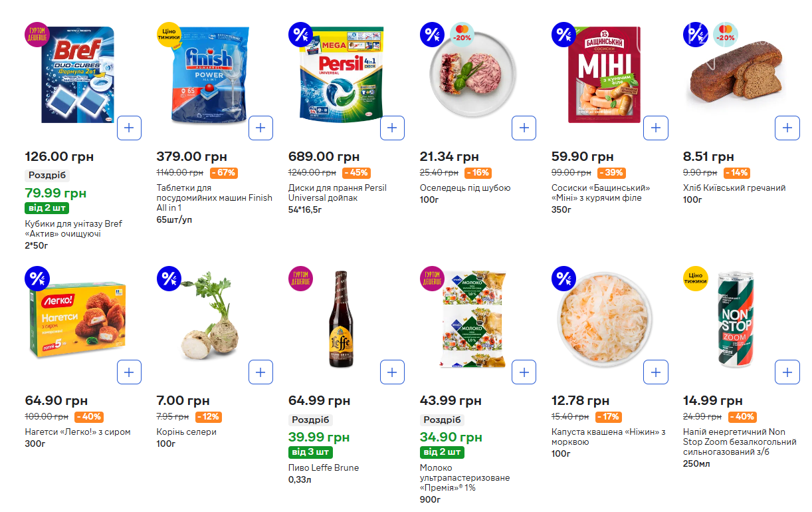Open Диски для прання Persil link
Screen dimensions: 812x512
tap(337, 193)
